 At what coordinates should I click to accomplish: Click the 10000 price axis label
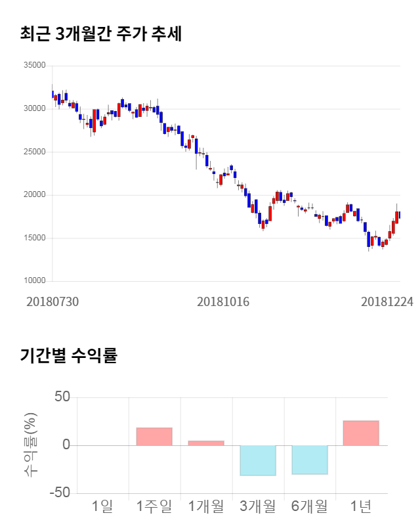click(x=34, y=281)
